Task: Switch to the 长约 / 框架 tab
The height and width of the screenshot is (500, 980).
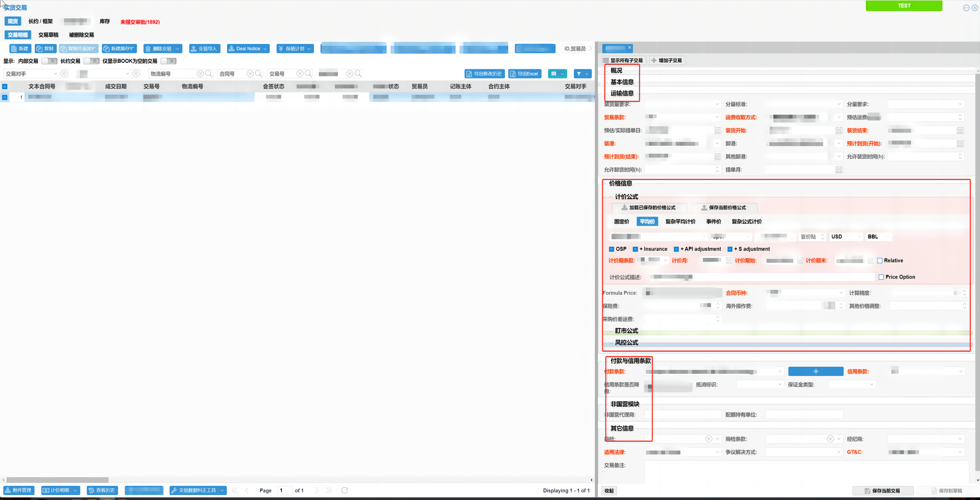Action: tap(41, 21)
